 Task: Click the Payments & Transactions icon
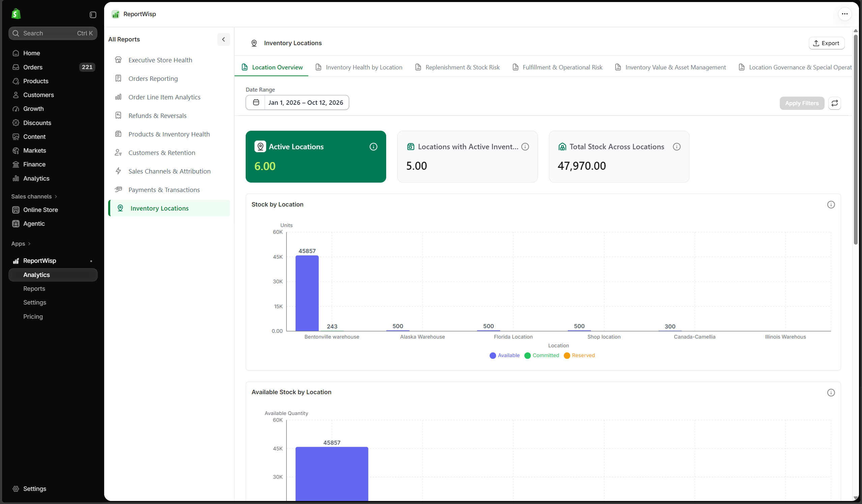[118, 189]
